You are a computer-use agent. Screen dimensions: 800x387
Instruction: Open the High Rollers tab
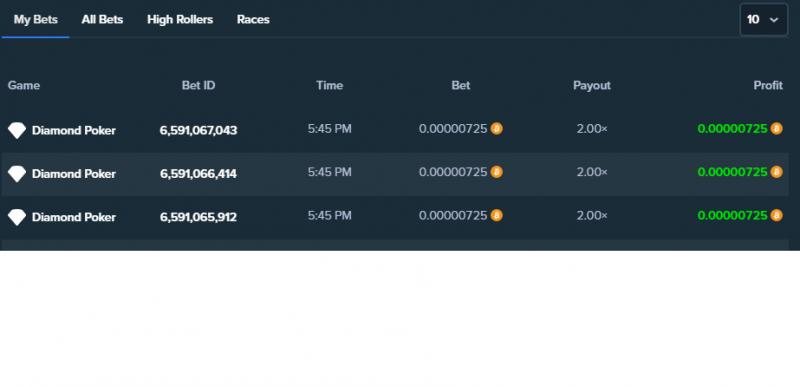coord(180,20)
